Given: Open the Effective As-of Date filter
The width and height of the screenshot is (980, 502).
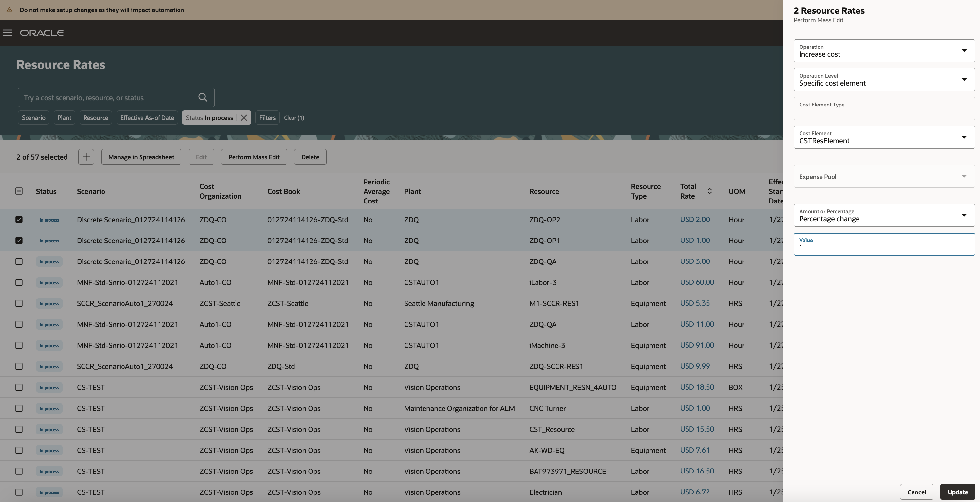Looking at the screenshot, I should pos(147,118).
